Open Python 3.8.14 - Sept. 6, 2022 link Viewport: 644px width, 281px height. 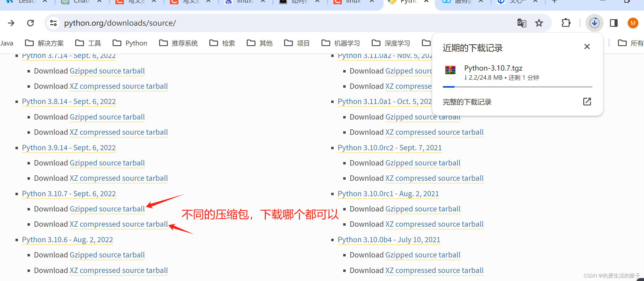click(69, 102)
